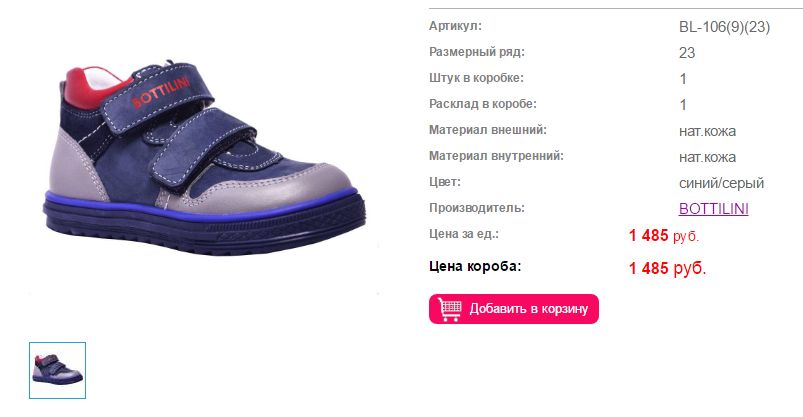Click the unit price next to Цена за ед.
Screen dimensions: 803x417
click(x=664, y=236)
